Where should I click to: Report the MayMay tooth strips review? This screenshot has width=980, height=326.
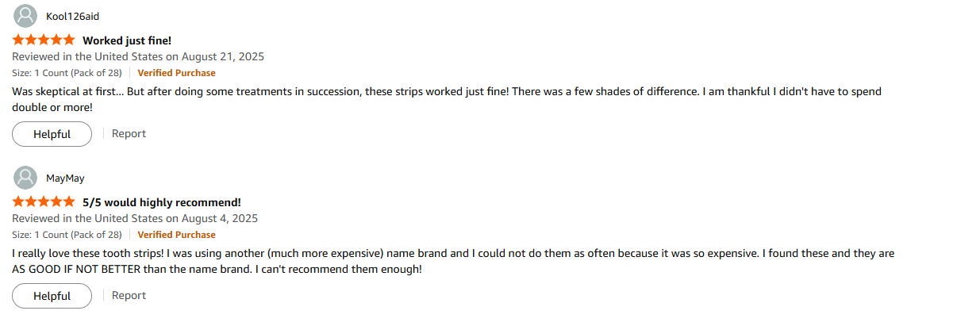[x=129, y=295]
